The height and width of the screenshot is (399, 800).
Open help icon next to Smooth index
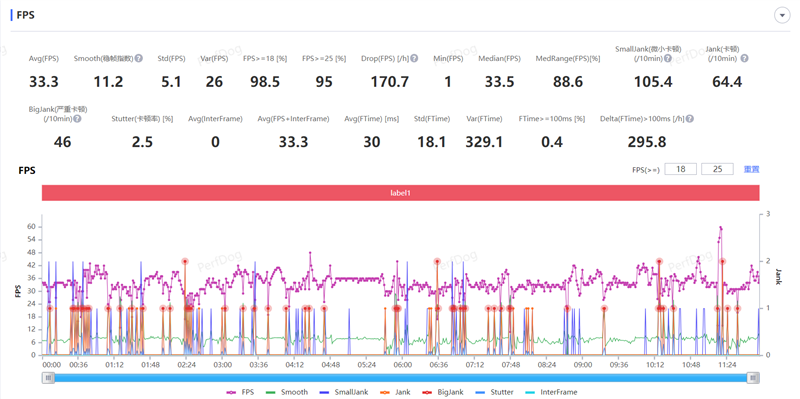(x=139, y=59)
